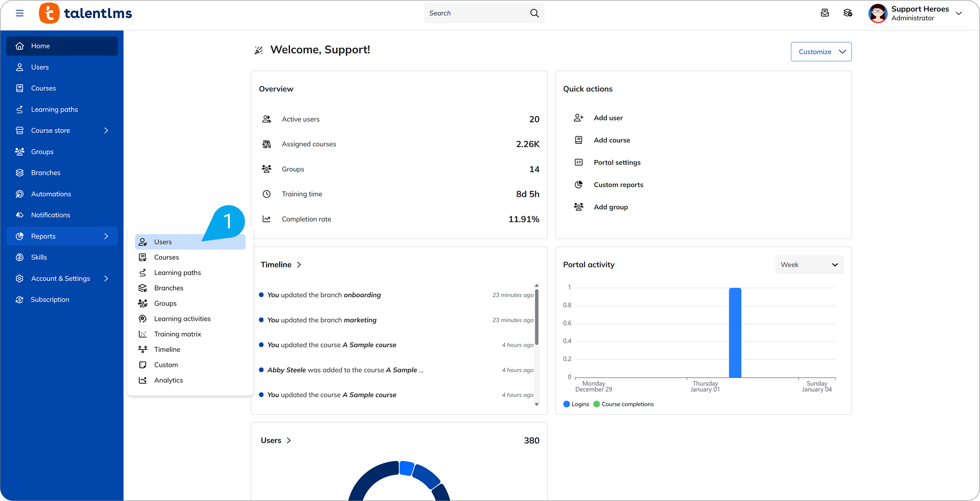Screen dimensions: 980x501
Task: Click the talentlms logo
Action: [x=85, y=13]
